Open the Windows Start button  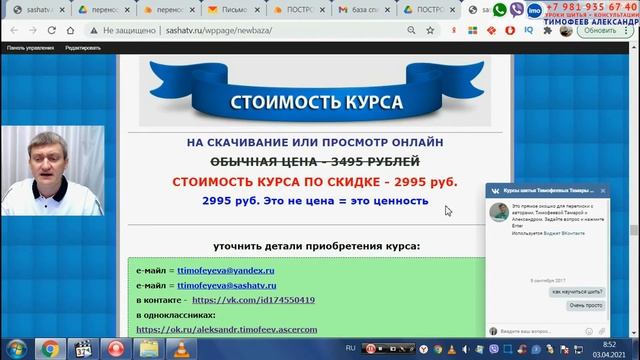[x=16, y=349]
